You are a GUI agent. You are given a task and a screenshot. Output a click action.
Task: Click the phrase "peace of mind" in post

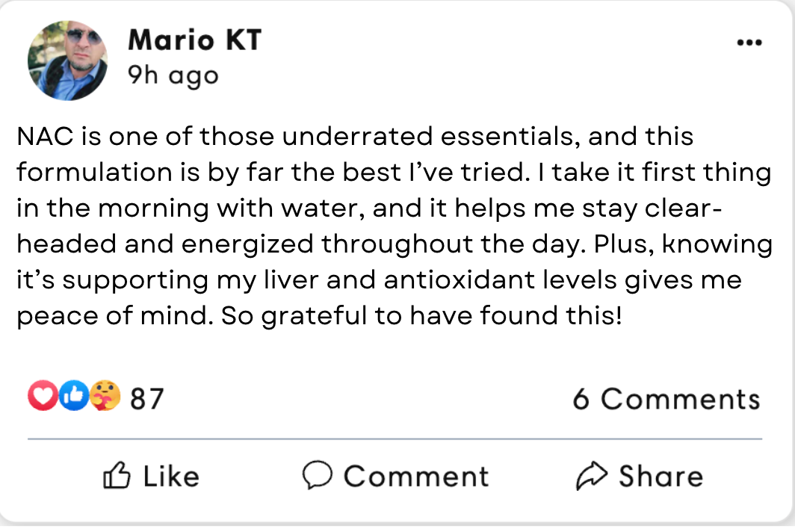tap(110, 316)
